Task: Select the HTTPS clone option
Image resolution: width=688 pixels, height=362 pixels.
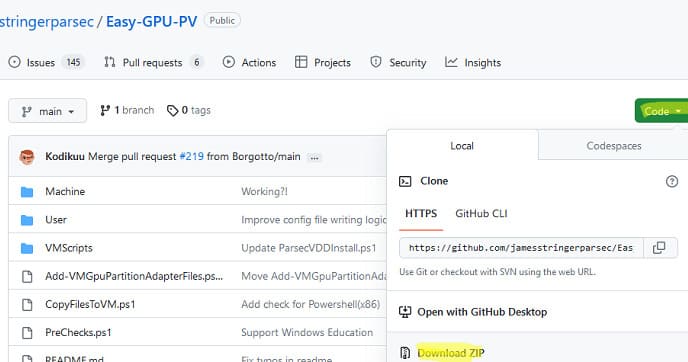Action: pos(421,214)
